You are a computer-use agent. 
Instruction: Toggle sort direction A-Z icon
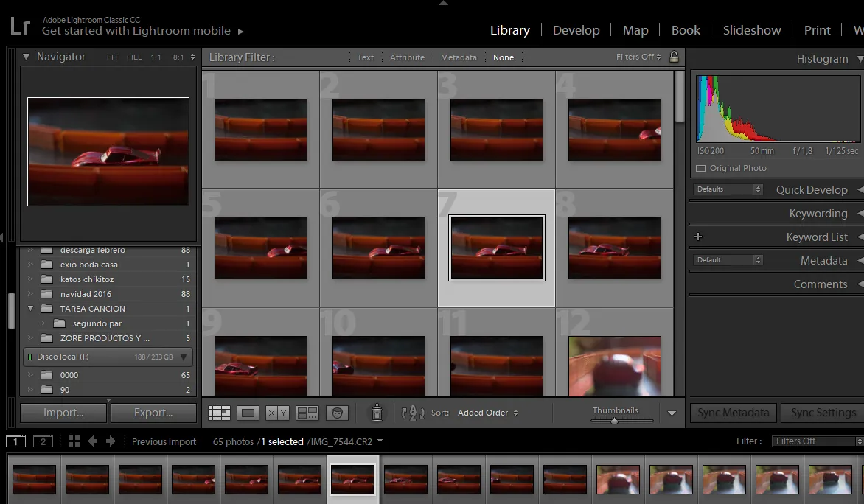pos(413,413)
